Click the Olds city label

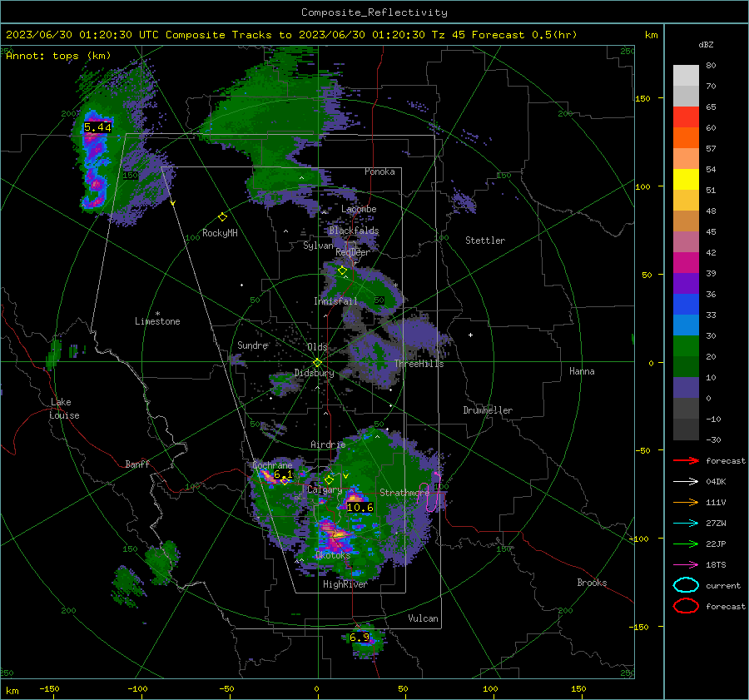(317, 347)
